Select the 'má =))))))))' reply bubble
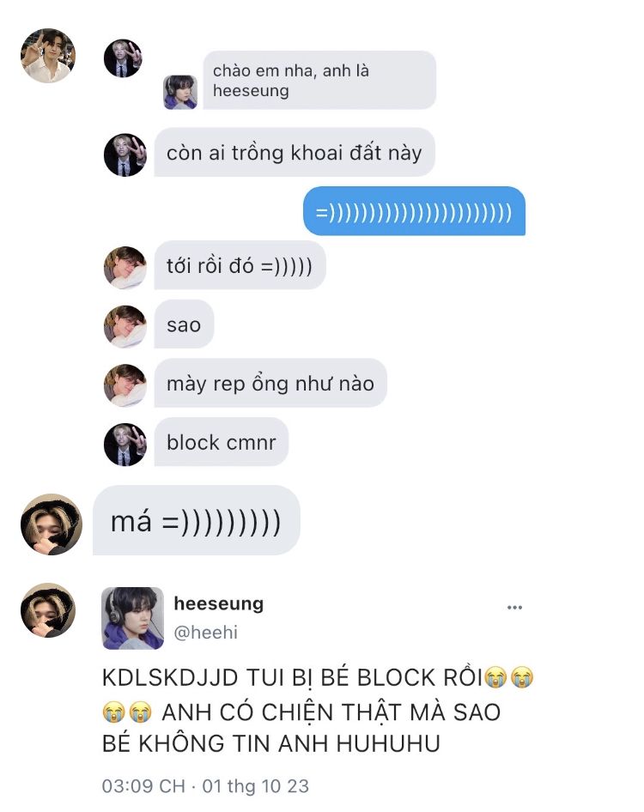Screen dimensions: 644x812 [x=197, y=520]
